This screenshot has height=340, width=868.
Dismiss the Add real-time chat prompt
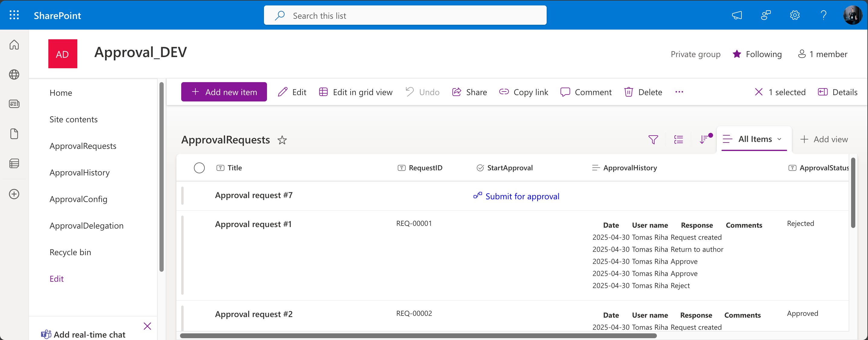147,326
